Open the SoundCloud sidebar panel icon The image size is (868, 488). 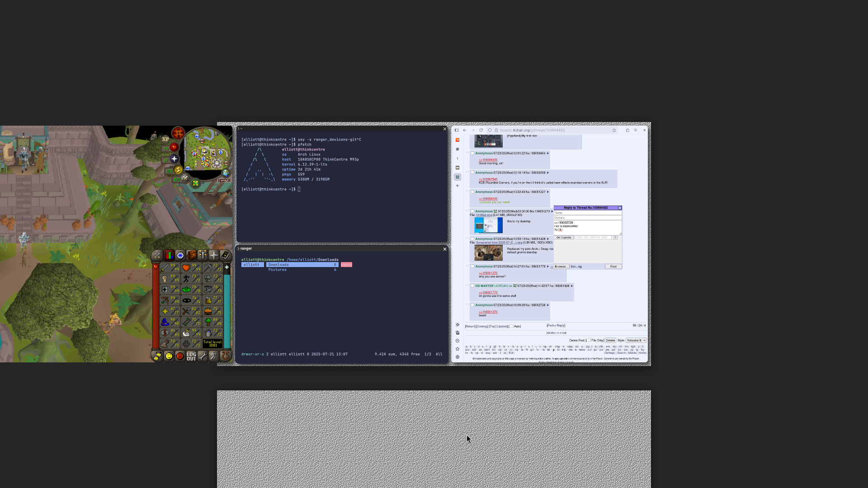pyautogui.click(x=458, y=140)
